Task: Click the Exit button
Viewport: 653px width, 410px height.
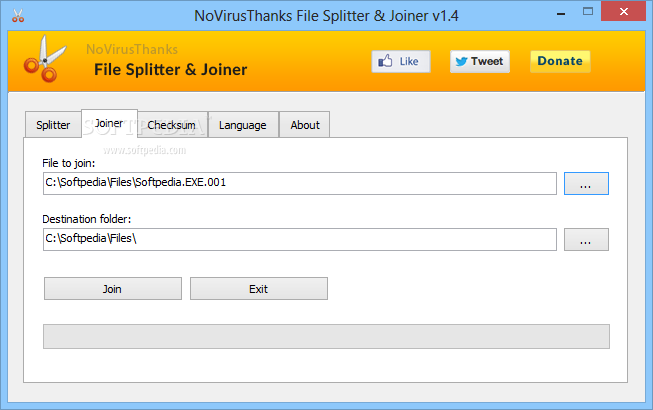Action: point(259,288)
